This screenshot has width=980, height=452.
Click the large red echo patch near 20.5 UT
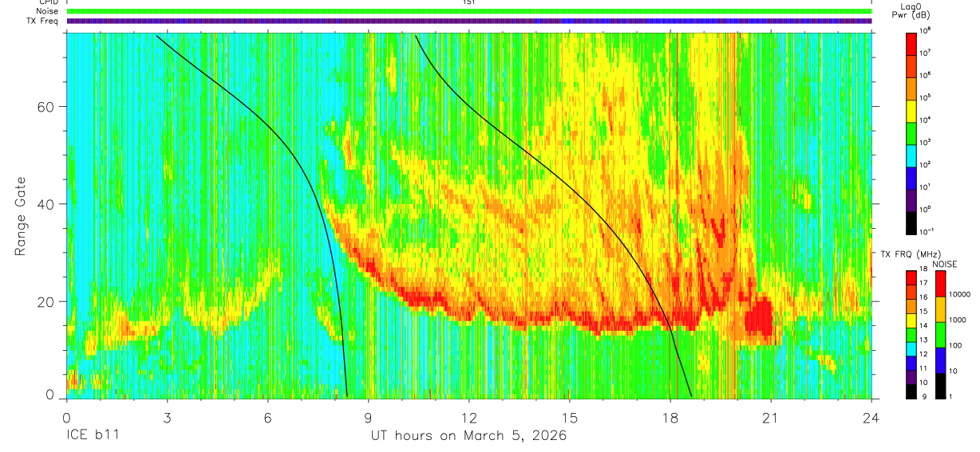(x=759, y=317)
